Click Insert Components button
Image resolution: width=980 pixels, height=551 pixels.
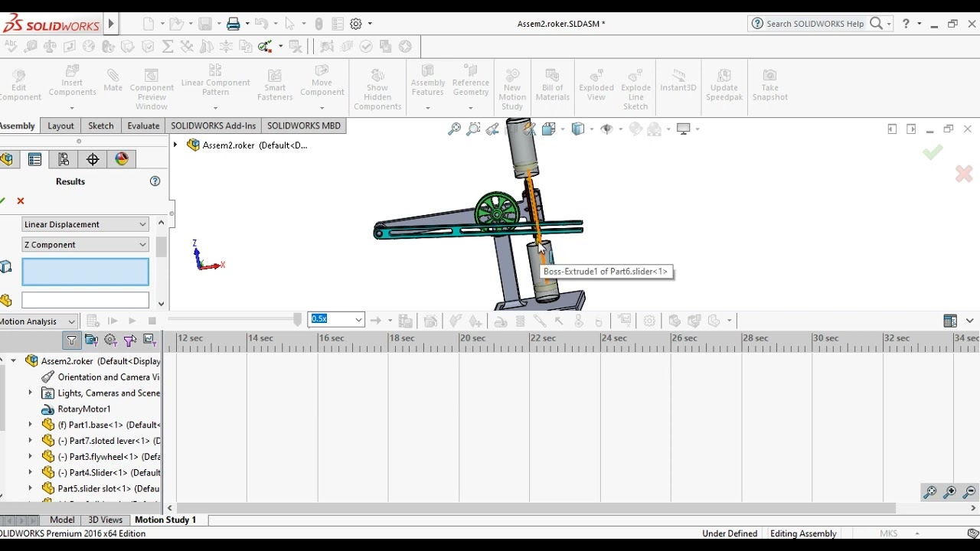[x=72, y=81]
